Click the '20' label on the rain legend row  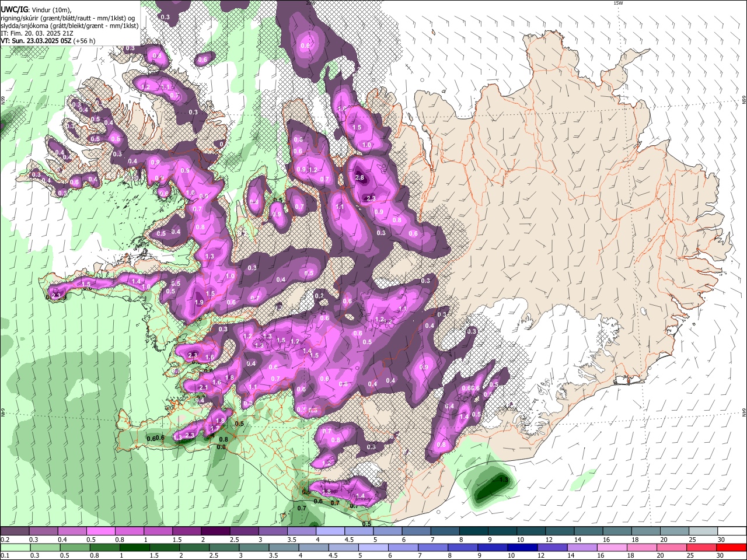point(661,556)
